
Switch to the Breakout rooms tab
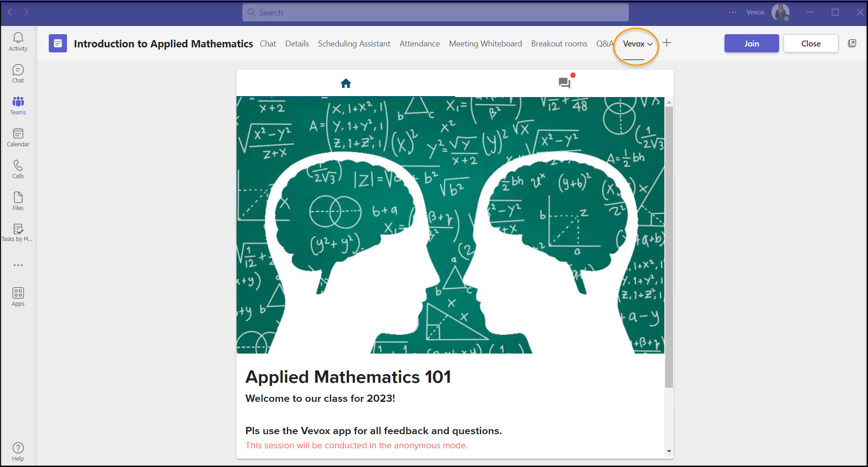click(x=559, y=44)
